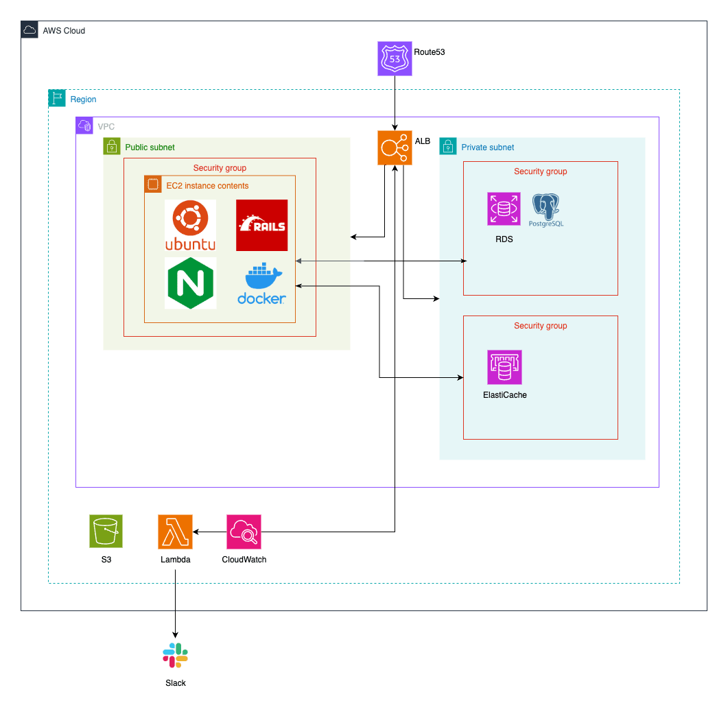The width and height of the screenshot is (728, 714).
Task: Select the EC2 instance chip icon
Action: [x=153, y=185]
